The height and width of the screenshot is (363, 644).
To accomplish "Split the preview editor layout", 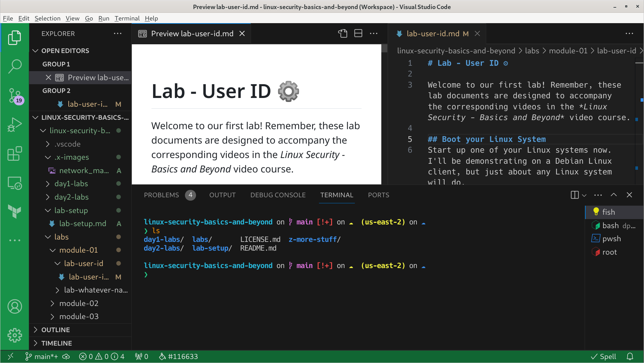I will tap(358, 34).
